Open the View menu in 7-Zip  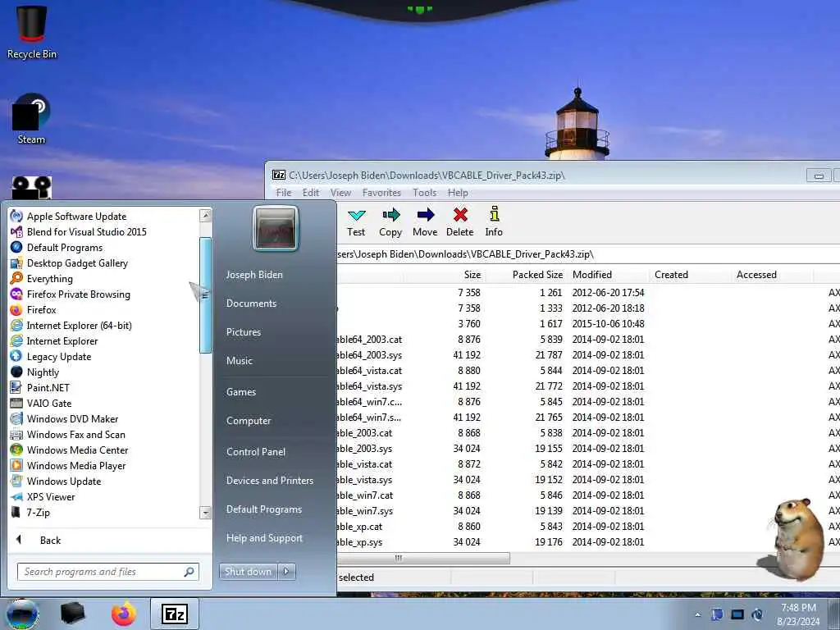point(340,192)
